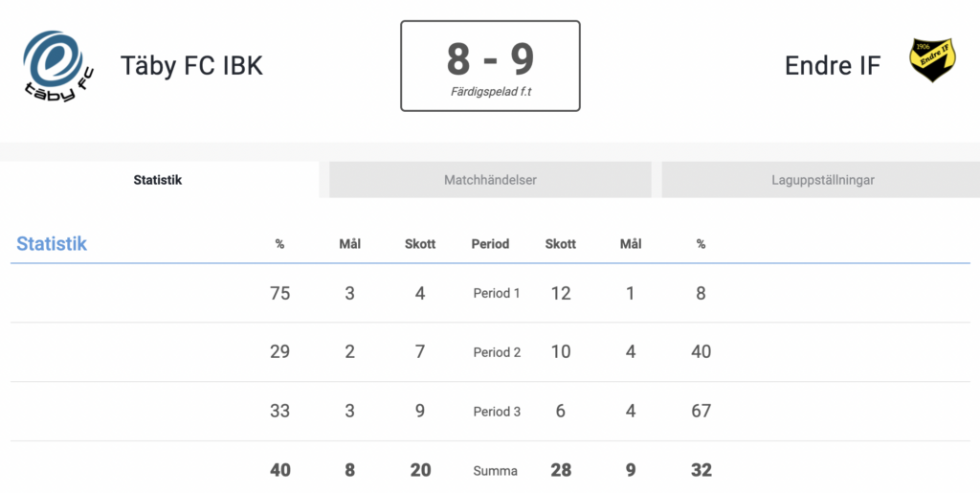The height and width of the screenshot is (493, 980).
Task: Select the Statistik tab
Action: coord(158,180)
